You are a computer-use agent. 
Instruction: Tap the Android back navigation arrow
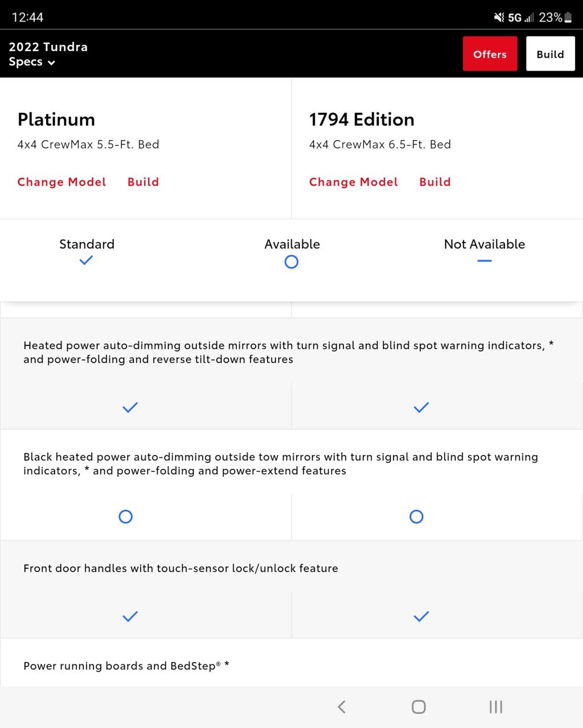click(x=342, y=707)
